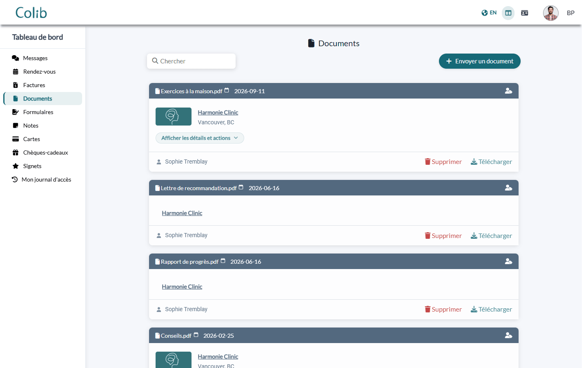Open Harmonie Clinic link under Rapport de progrès.pdf
588x368 pixels.
182,287
